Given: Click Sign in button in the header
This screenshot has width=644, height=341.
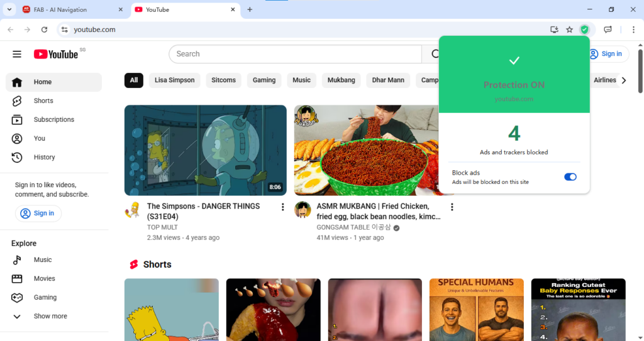Looking at the screenshot, I should tap(609, 54).
